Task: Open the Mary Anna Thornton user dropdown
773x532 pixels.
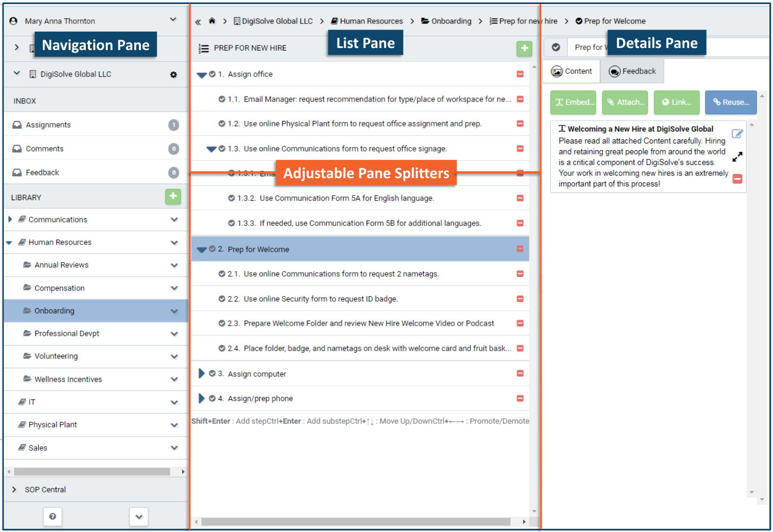Action: coord(173,19)
